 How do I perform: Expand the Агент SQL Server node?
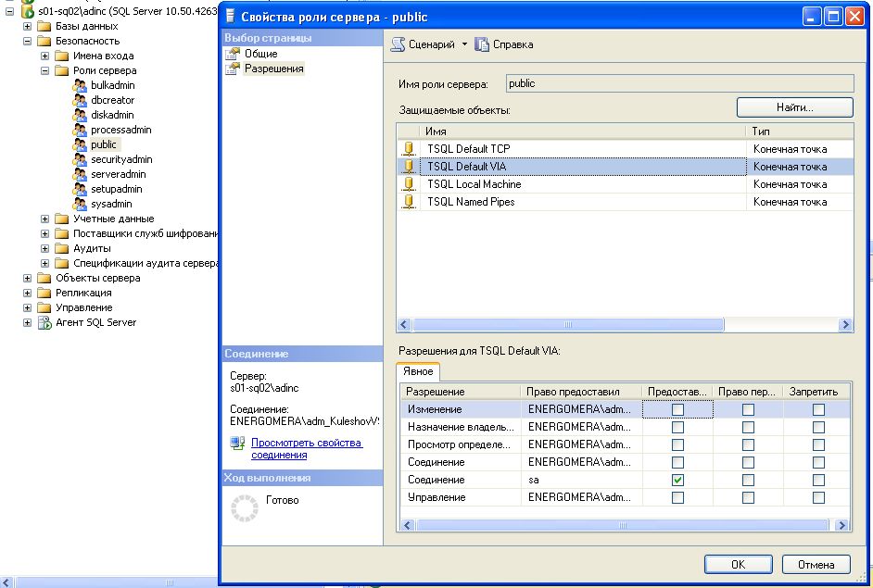click(27, 322)
